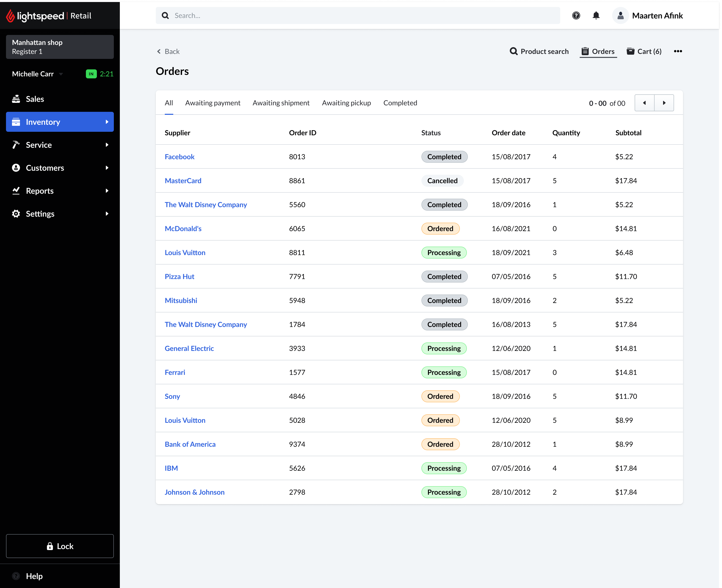
Task: Open the Facebook supplier link
Action: click(x=180, y=156)
